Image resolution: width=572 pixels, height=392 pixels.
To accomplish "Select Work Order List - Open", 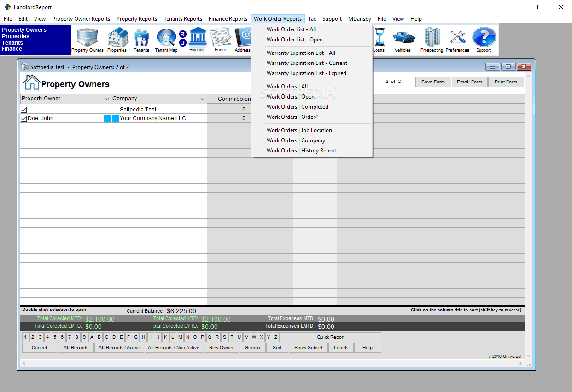I will (x=295, y=40).
